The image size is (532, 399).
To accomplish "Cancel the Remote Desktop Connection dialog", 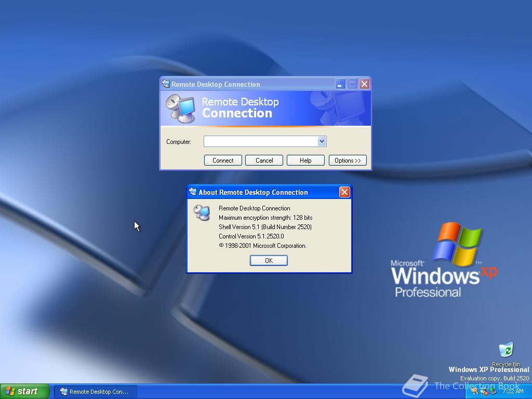I will click(264, 161).
